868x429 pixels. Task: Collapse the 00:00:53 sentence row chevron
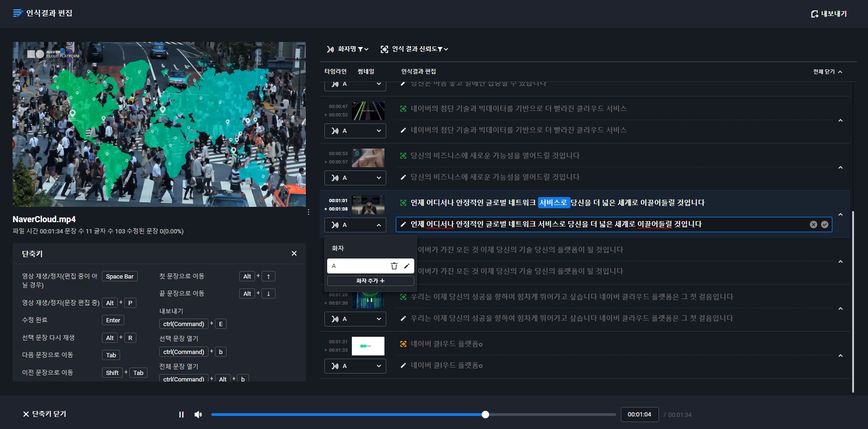click(x=841, y=168)
